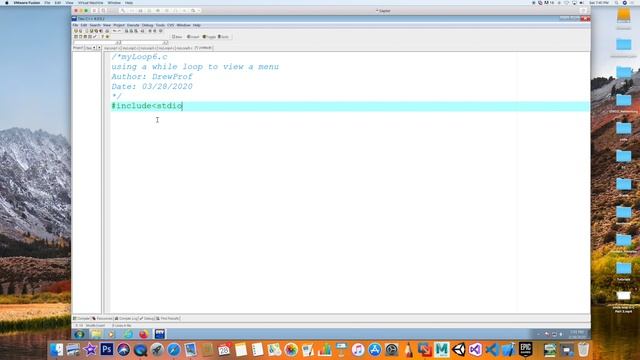Click the 'Date: 03/28/2020' comment line
Image resolution: width=640 pixels, height=360 pixels.
point(152,87)
